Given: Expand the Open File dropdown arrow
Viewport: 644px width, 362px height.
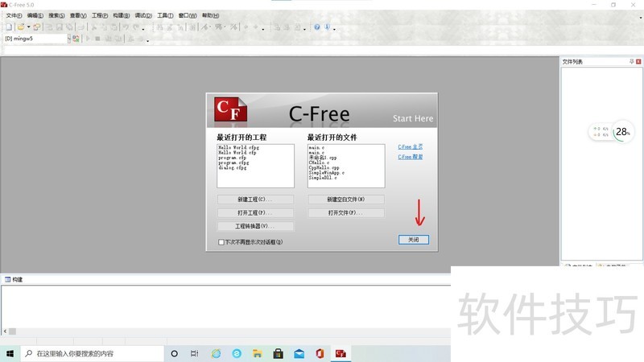Looking at the screenshot, I should 28,27.
